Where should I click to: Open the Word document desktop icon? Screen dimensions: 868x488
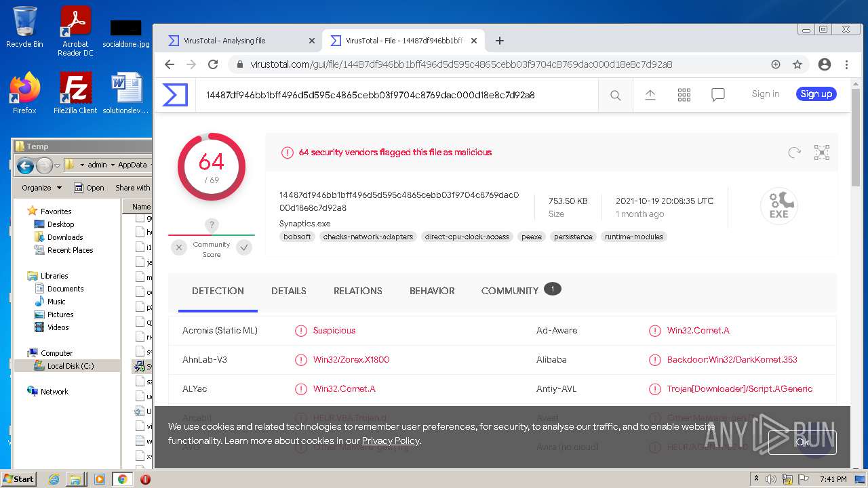point(126,94)
